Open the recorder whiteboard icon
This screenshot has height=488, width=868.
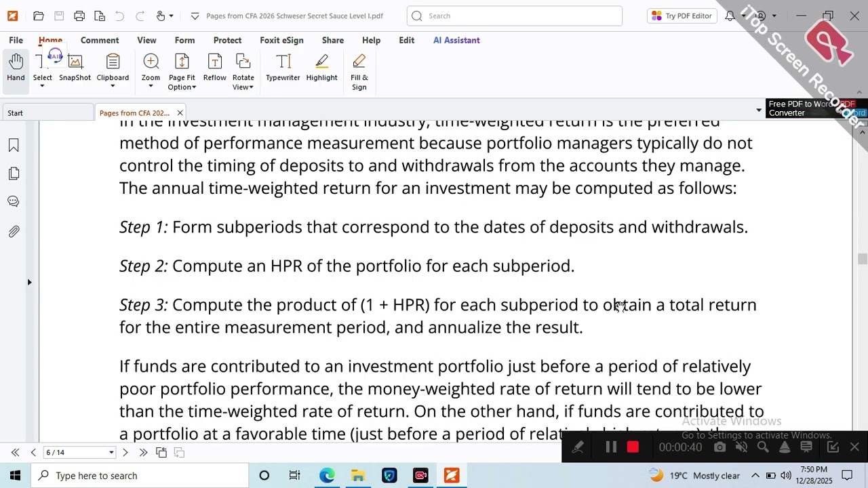point(806,447)
